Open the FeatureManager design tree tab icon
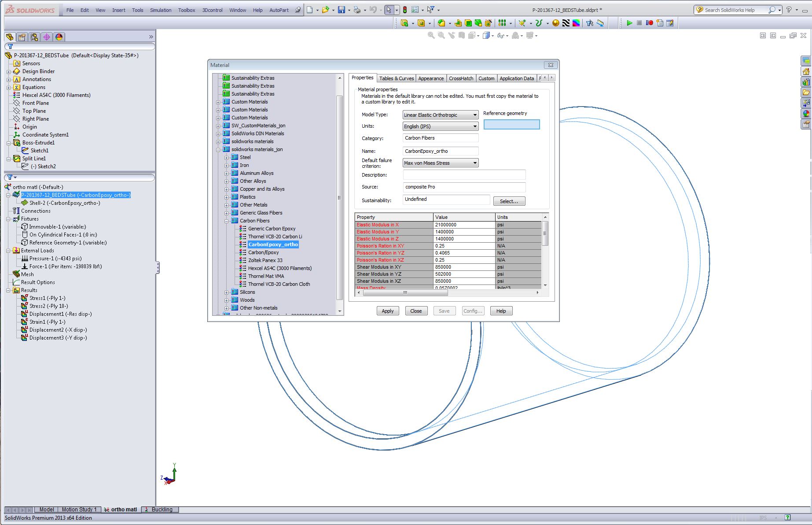Screen dimensions: 812x525 click(10, 37)
